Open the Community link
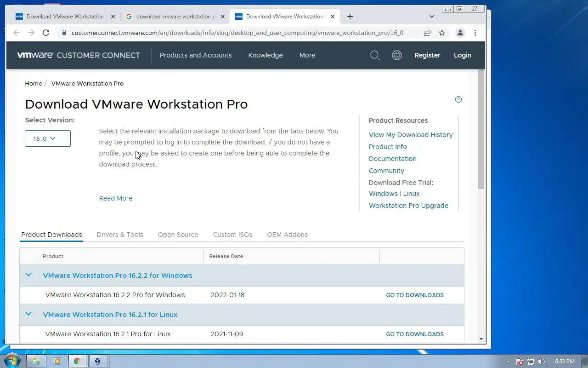The image size is (588, 368). tap(386, 171)
